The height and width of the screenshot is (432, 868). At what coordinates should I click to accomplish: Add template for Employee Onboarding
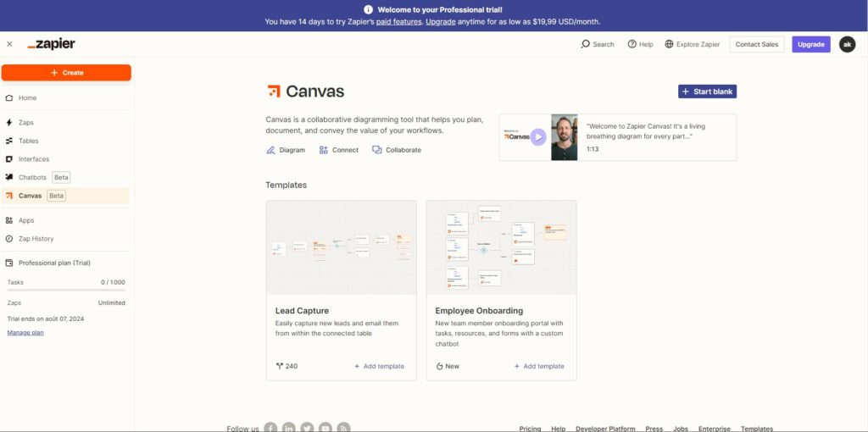(x=539, y=366)
